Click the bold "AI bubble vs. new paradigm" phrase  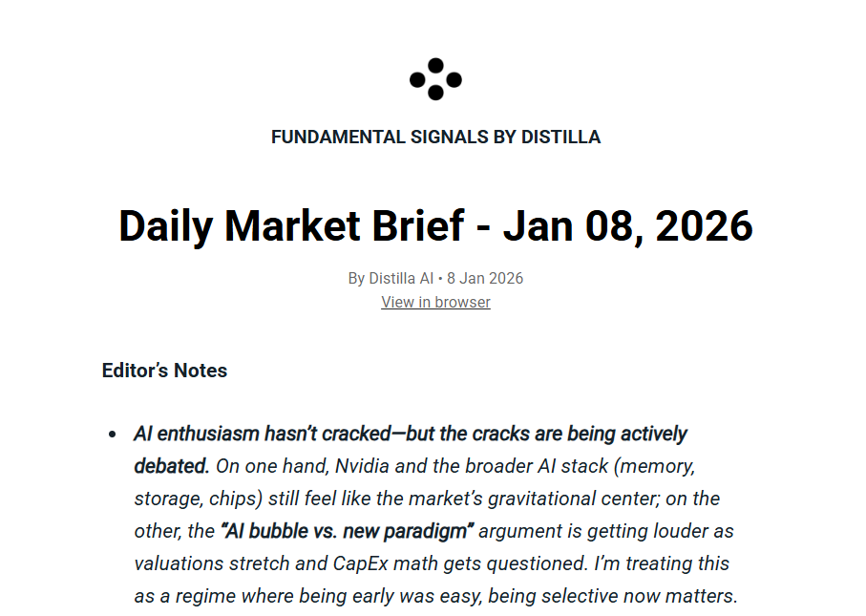coord(347,531)
